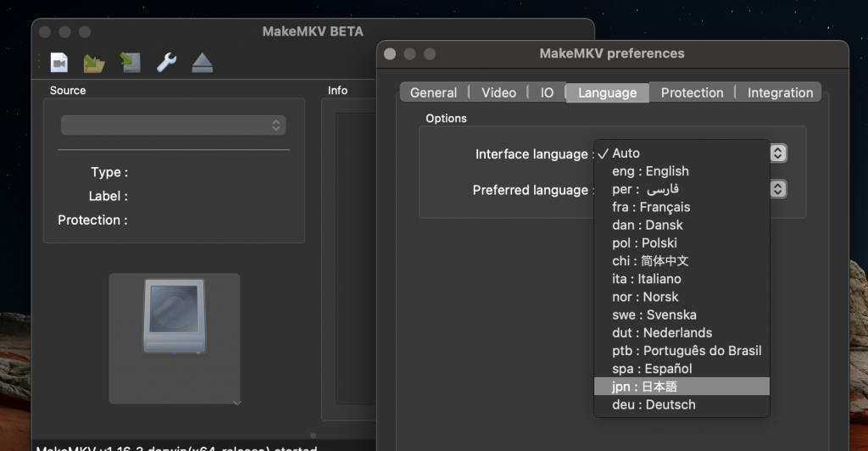Choose nor : Norsk in the list
Screen dimensions: 868x451
(682, 297)
